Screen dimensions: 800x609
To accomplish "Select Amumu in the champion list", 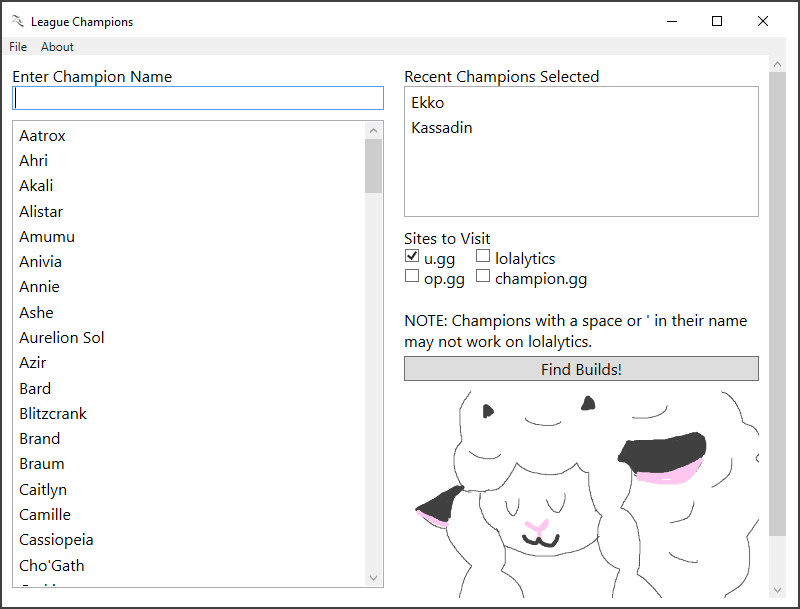I will (189, 236).
